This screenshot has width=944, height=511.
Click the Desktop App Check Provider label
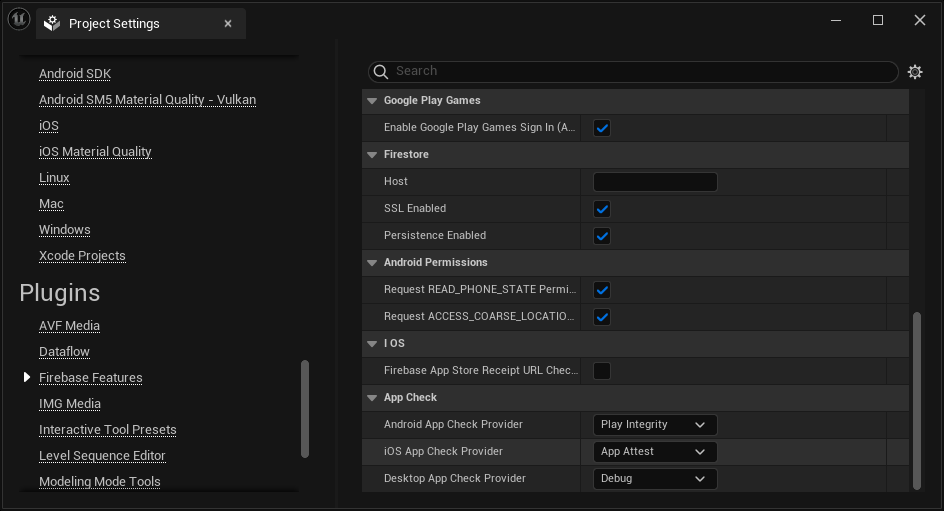coord(455,478)
